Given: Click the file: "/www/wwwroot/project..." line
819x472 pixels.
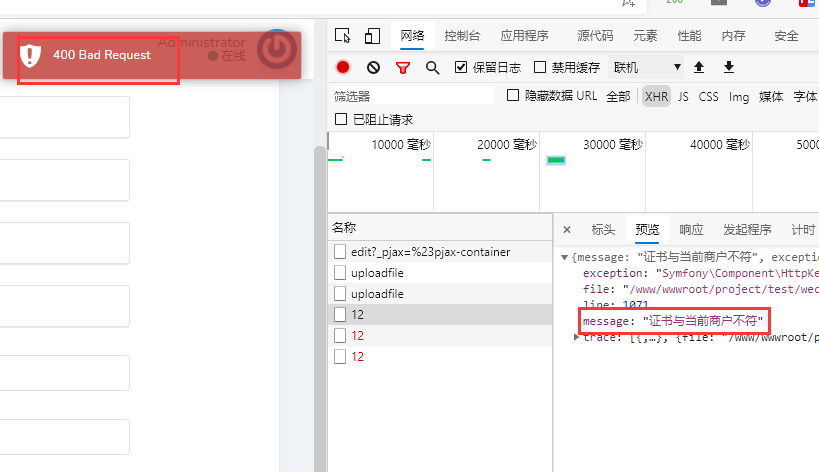Looking at the screenshot, I should [700, 289].
